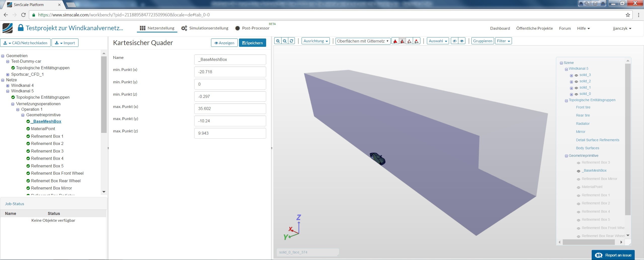Click the Gruppieren button
This screenshot has width=644, height=260.
(482, 41)
